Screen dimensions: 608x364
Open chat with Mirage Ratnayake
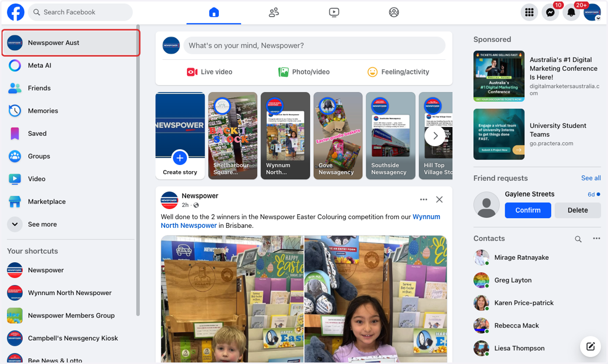[x=537, y=258]
